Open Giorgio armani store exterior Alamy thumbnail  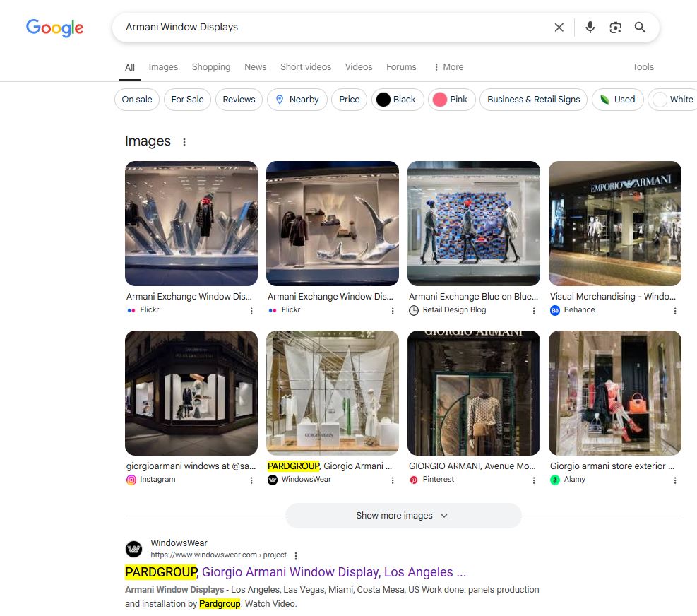pyautogui.click(x=615, y=393)
